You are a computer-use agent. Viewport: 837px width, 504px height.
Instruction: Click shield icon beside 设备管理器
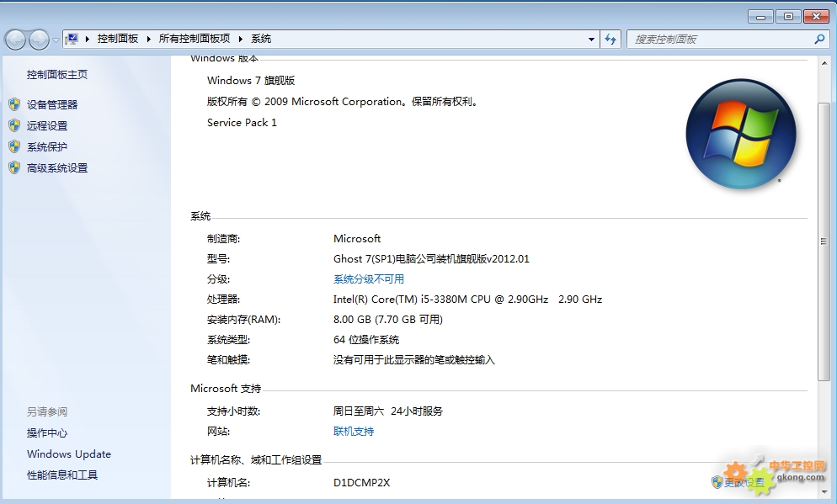coord(14,104)
